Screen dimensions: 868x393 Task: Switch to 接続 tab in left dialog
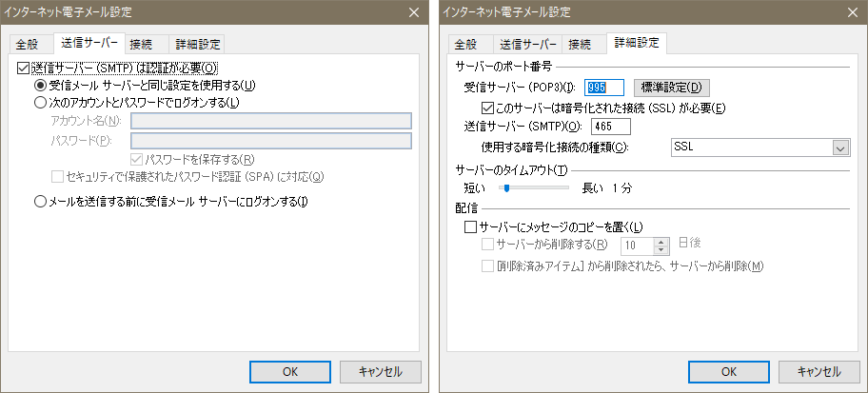pos(147,45)
